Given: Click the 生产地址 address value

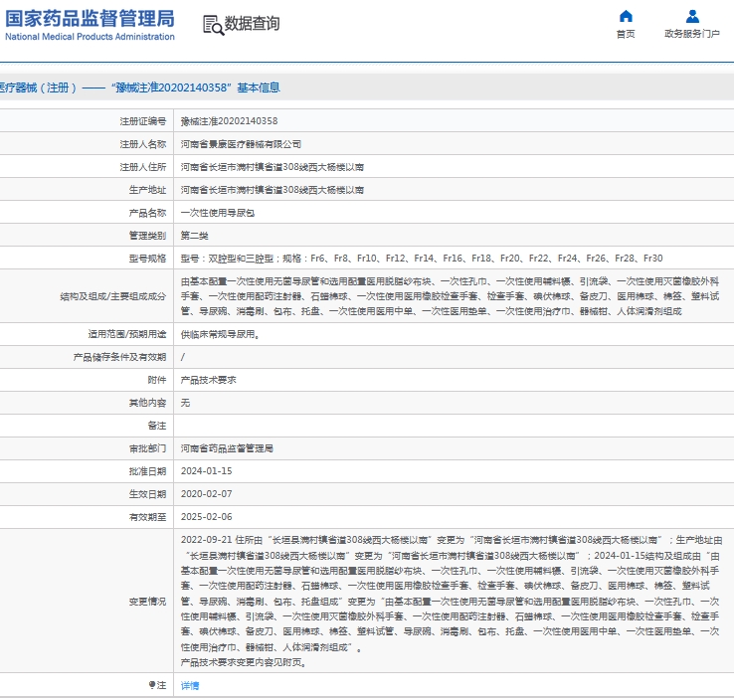Looking at the screenshot, I should [x=272, y=190].
